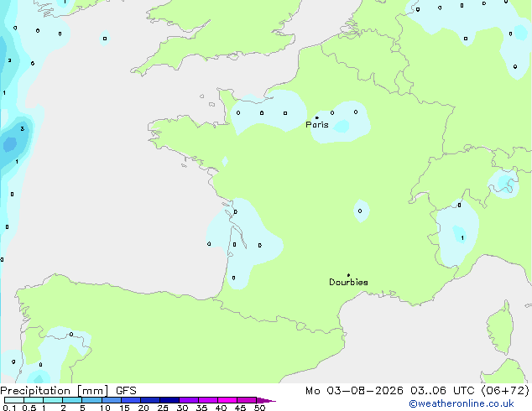Click the '(06+72)' forecast run text

[x=505, y=391]
